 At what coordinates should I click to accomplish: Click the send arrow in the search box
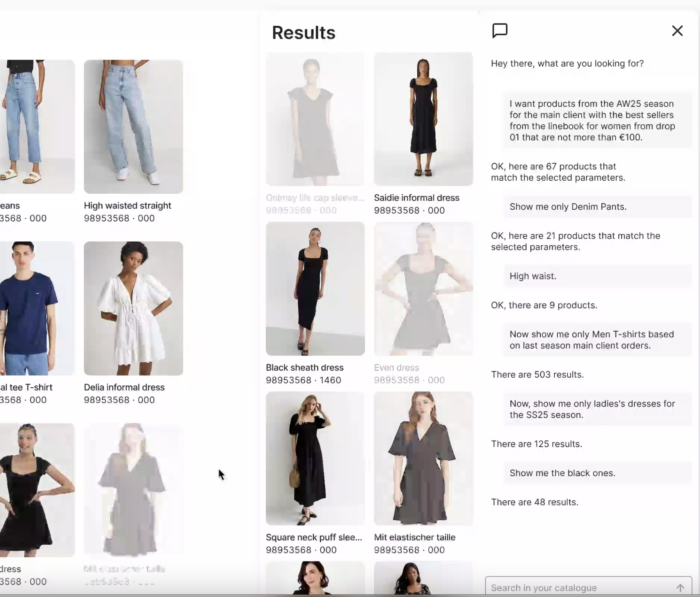tap(680, 588)
